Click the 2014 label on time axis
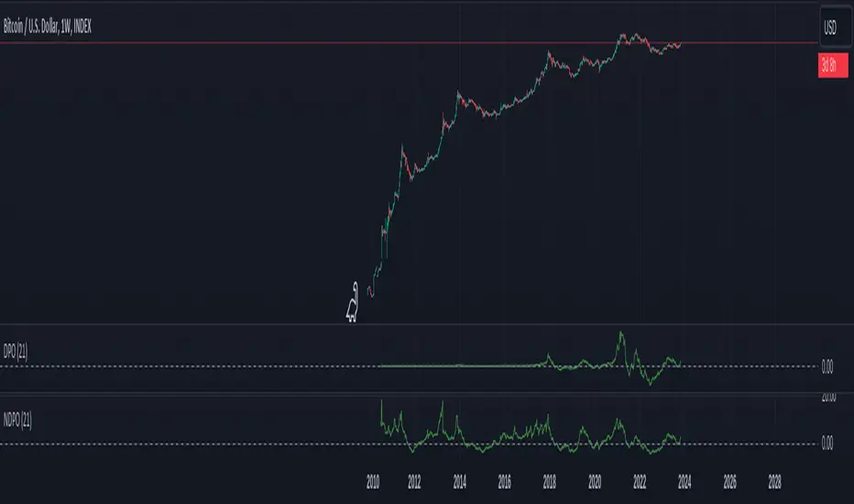The width and height of the screenshot is (854, 504). [x=460, y=482]
